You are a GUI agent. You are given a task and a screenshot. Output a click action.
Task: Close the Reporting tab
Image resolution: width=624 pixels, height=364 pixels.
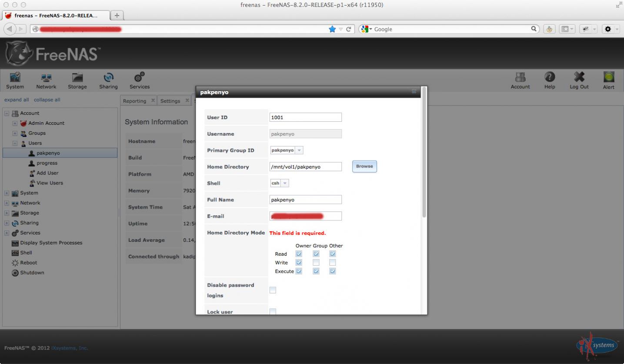(153, 100)
